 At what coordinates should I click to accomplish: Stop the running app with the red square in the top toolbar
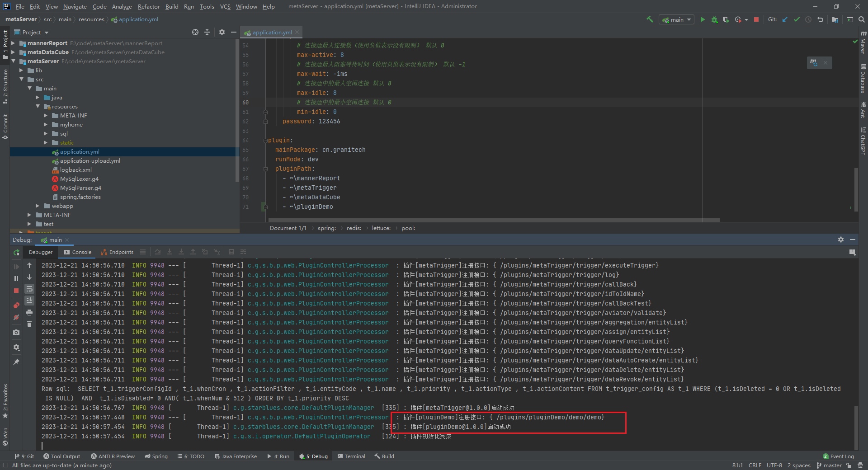coord(756,19)
